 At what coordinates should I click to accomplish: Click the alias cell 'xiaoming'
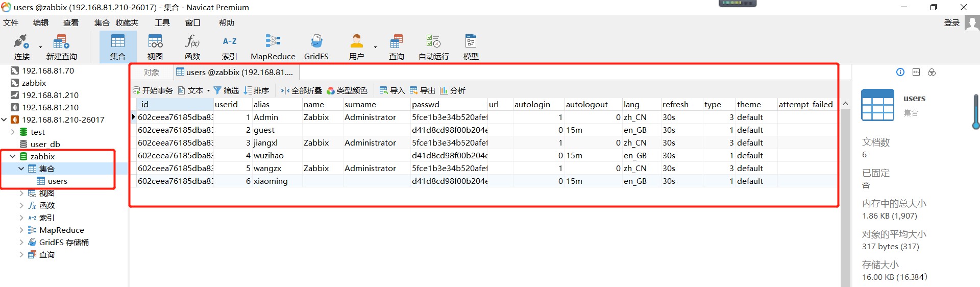click(276, 181)
